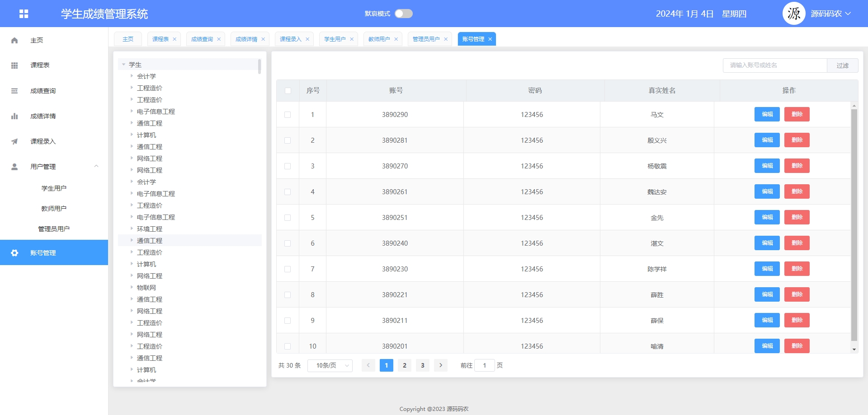Go to next page arrow in pagination
868x415 pixels.
click(x=441, y=365)
